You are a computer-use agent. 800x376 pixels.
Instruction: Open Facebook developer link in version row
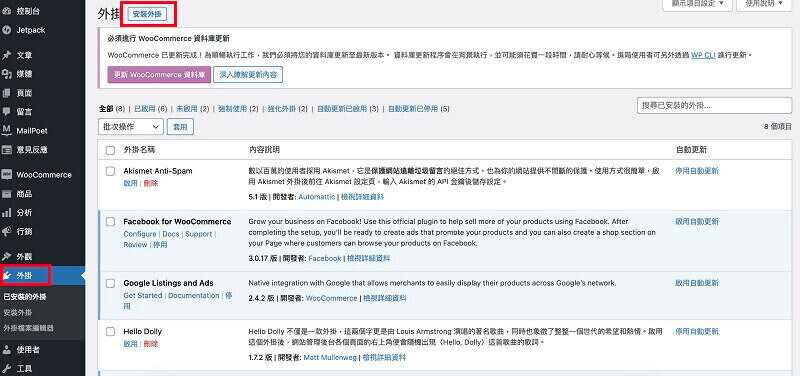(324, 258)
